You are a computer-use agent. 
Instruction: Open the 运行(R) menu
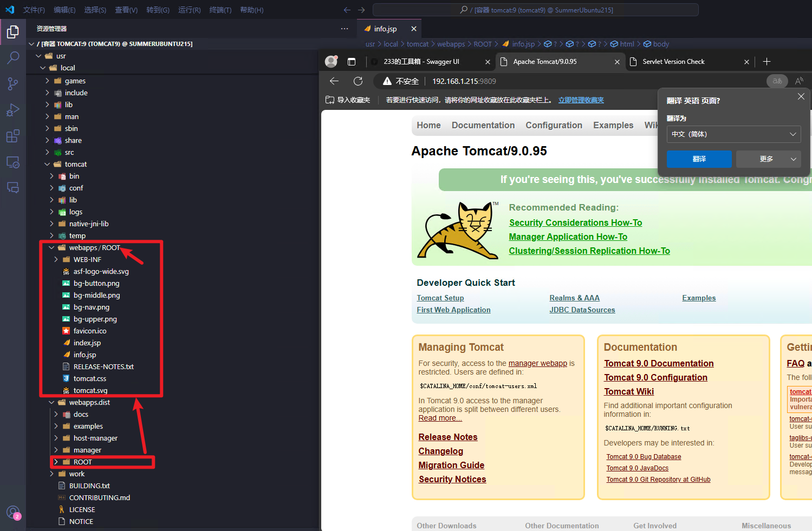[189, 10]
